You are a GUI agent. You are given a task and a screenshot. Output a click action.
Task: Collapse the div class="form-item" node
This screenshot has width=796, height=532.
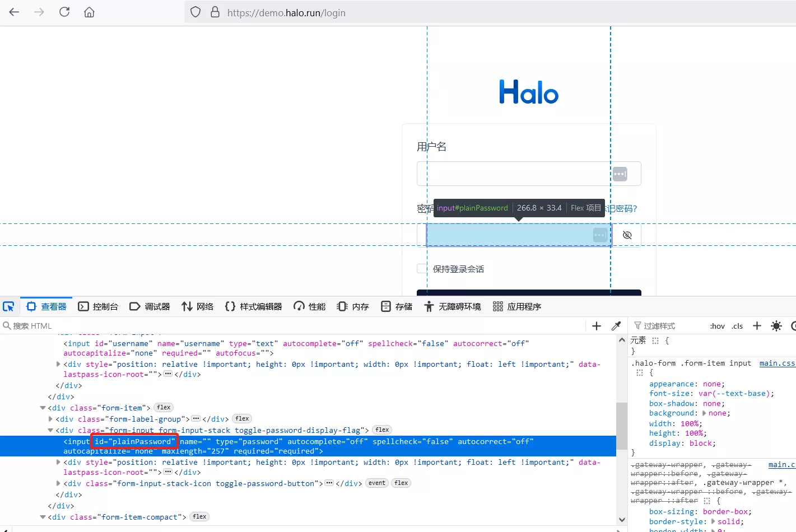pyautogui.click(x=43, y=408)
